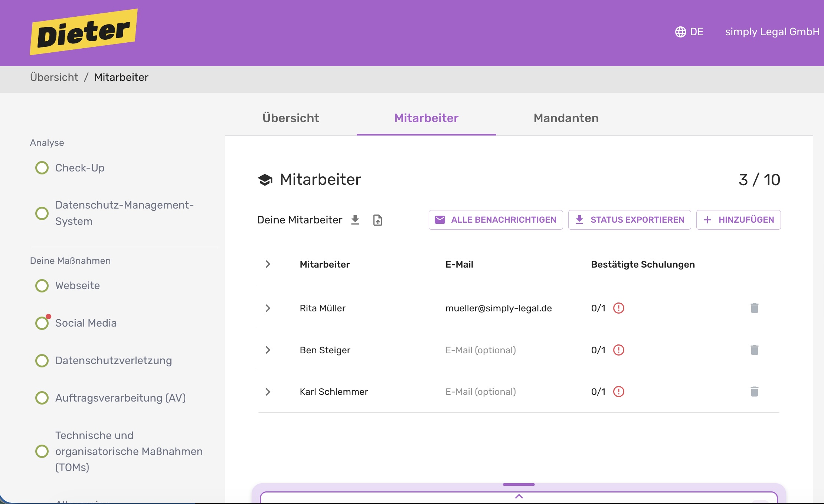Viewport: 824px width, 504px height.
Task: Switch to the Übersicht tab
Action: tap(291, 118)
